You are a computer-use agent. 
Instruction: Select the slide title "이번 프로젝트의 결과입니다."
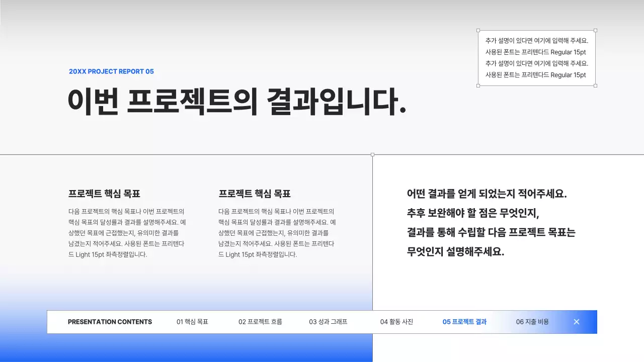click(239, 102)
